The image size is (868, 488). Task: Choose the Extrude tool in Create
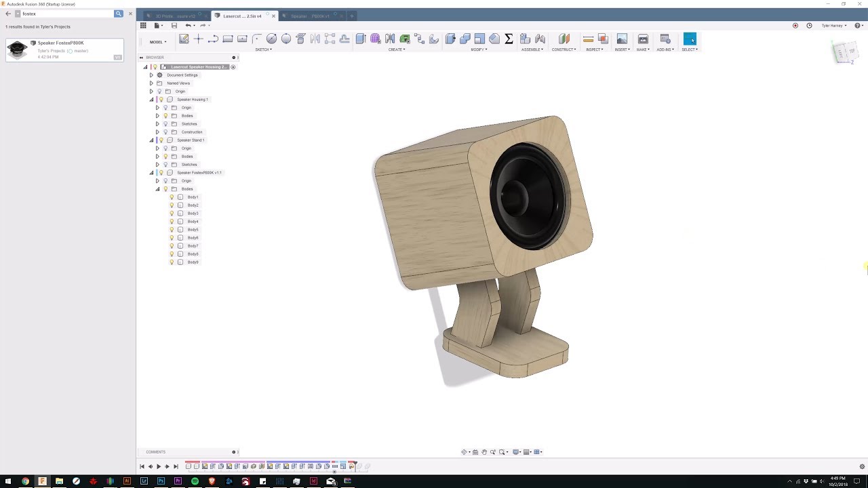361,39
